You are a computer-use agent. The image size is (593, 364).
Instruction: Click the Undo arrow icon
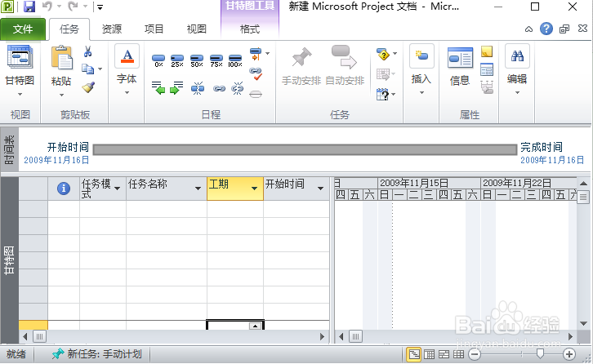point(47,6)
